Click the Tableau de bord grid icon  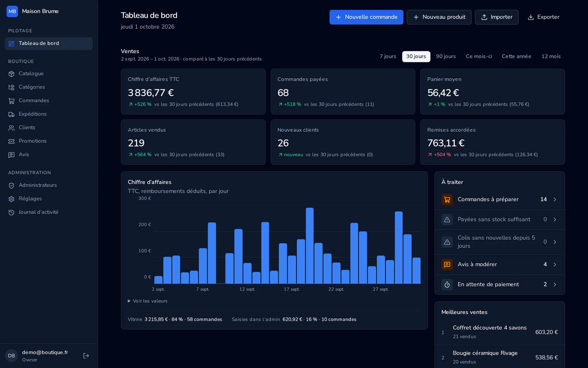[11, 44]
